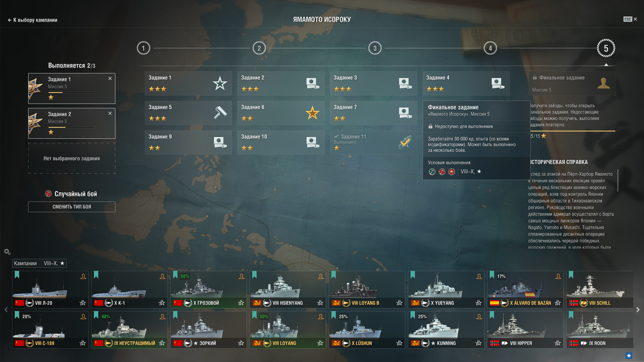The image size is (644, 362).
Task: Click the blue star icon bottom right
Action: [629, 356]
